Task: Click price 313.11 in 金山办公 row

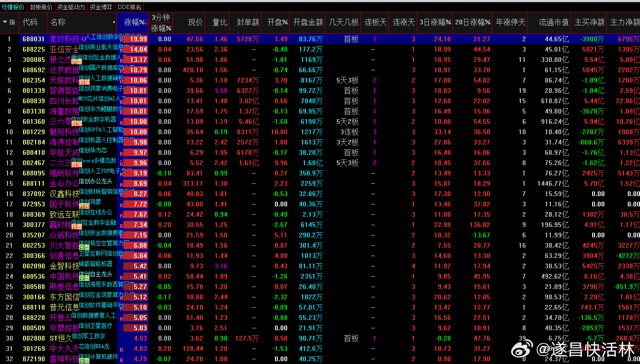Action: 193,183
